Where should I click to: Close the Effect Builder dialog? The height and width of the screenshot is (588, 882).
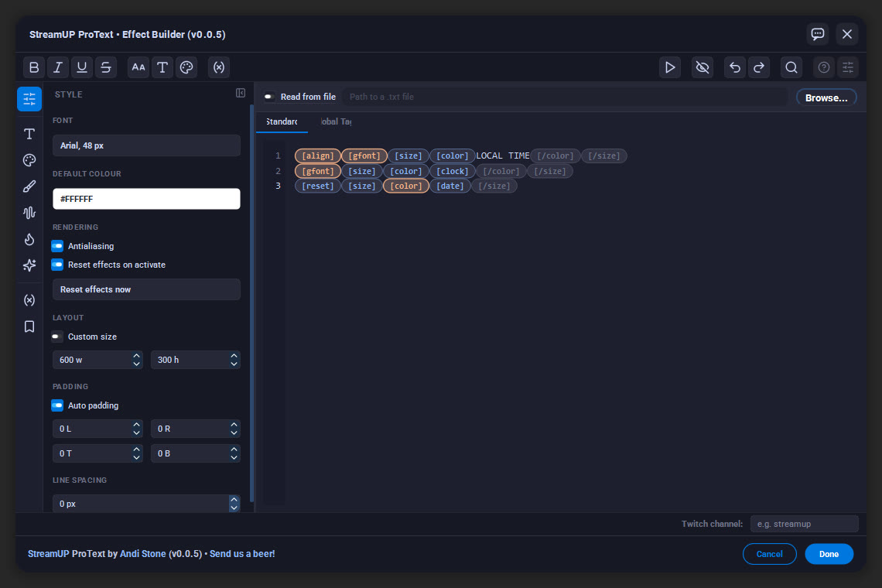(x=847, y=34)
